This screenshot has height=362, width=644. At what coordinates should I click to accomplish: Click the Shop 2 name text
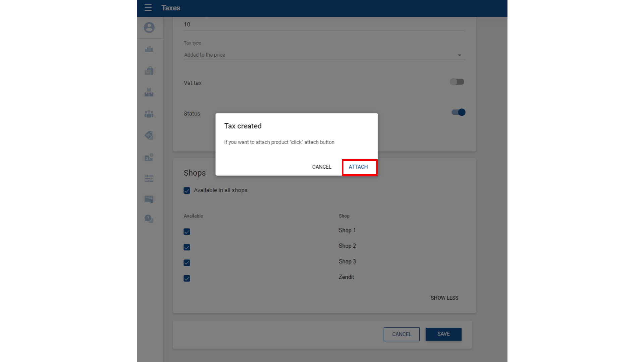[x=347, y=246]
